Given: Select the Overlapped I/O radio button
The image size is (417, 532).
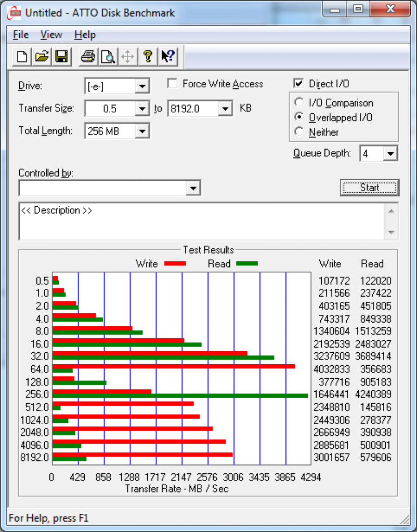Looking at the screenshot, I should click(x=299, y=117).
